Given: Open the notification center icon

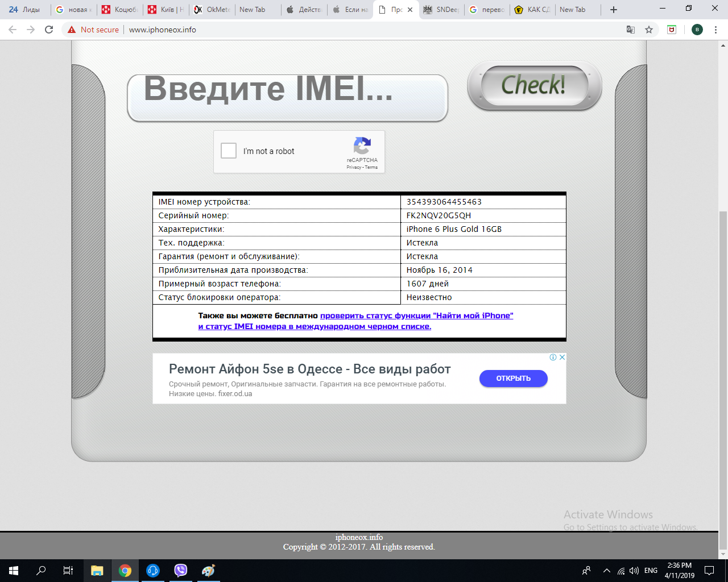Looking at the screenshot, I should [x=709, y=571].
